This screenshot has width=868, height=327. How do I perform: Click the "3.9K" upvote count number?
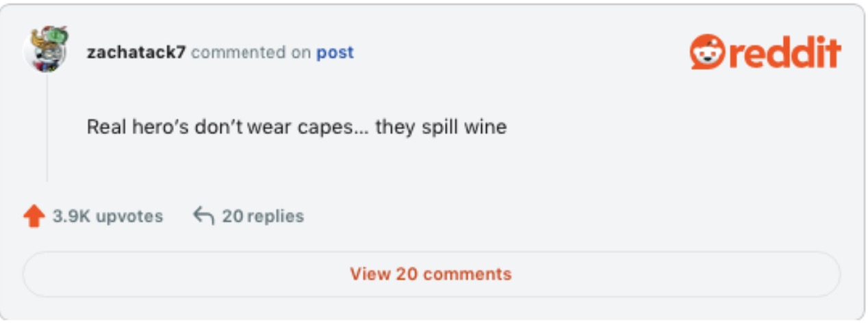(x=71, y=216)
